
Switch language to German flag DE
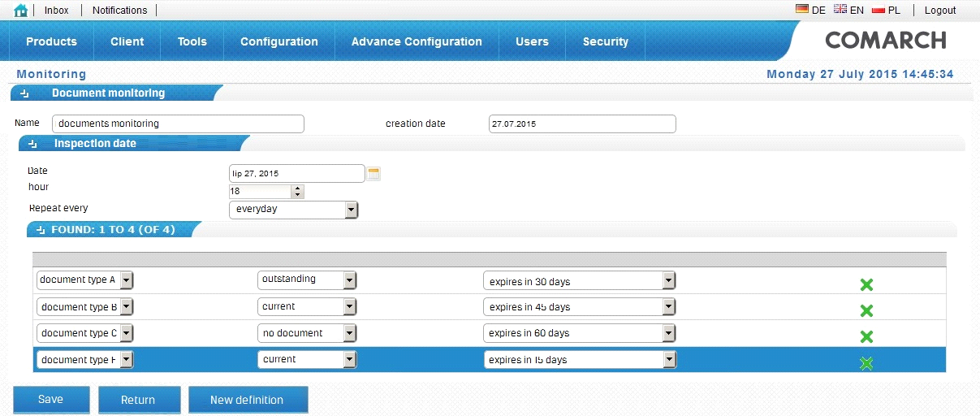click(x=809, y=11)
